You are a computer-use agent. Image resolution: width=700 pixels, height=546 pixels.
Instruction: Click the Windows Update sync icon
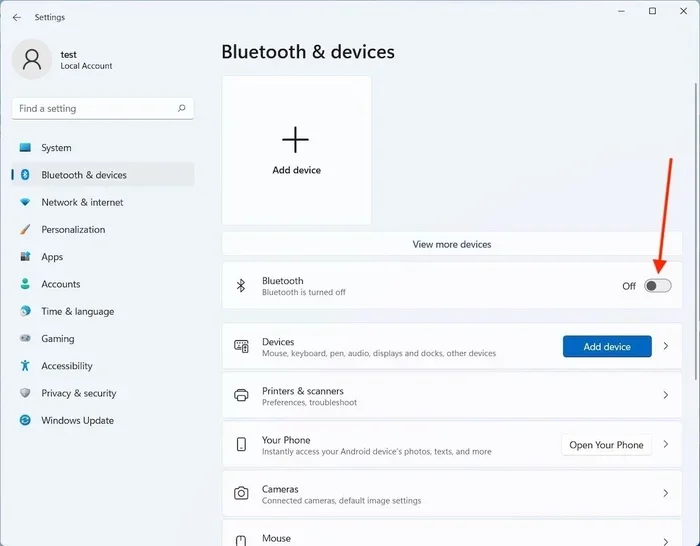pyautogui.click(x=25, y=420)
